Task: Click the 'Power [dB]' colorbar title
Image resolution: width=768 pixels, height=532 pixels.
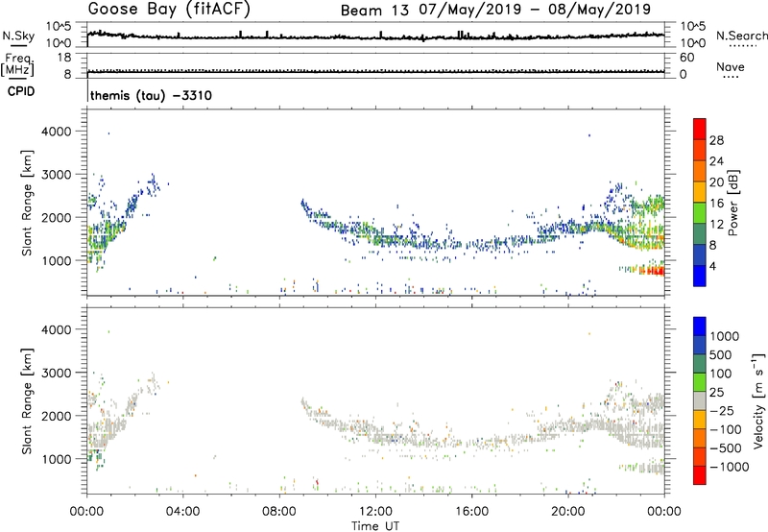Action: click(x=732, y=203)
